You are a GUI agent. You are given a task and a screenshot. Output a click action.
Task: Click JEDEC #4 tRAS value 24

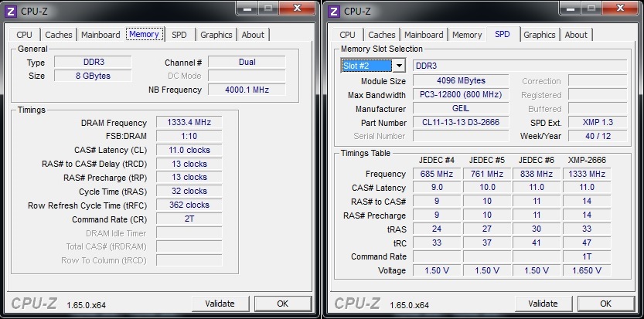(437, 229)
